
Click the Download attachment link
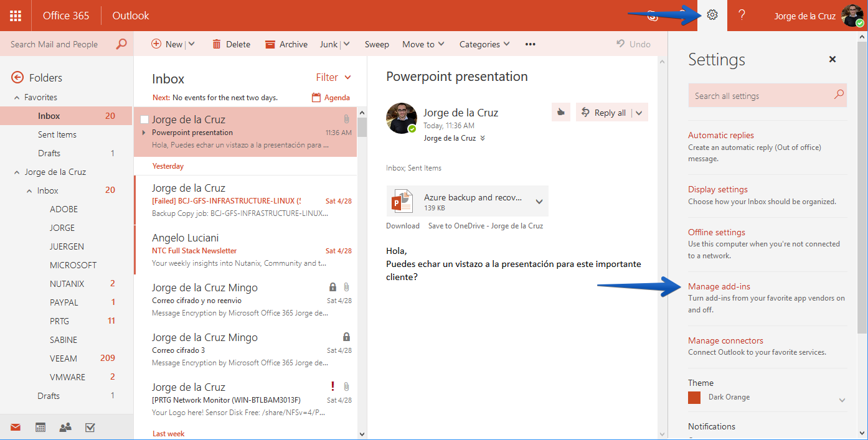pyautogui.click(x=403, y=226)
